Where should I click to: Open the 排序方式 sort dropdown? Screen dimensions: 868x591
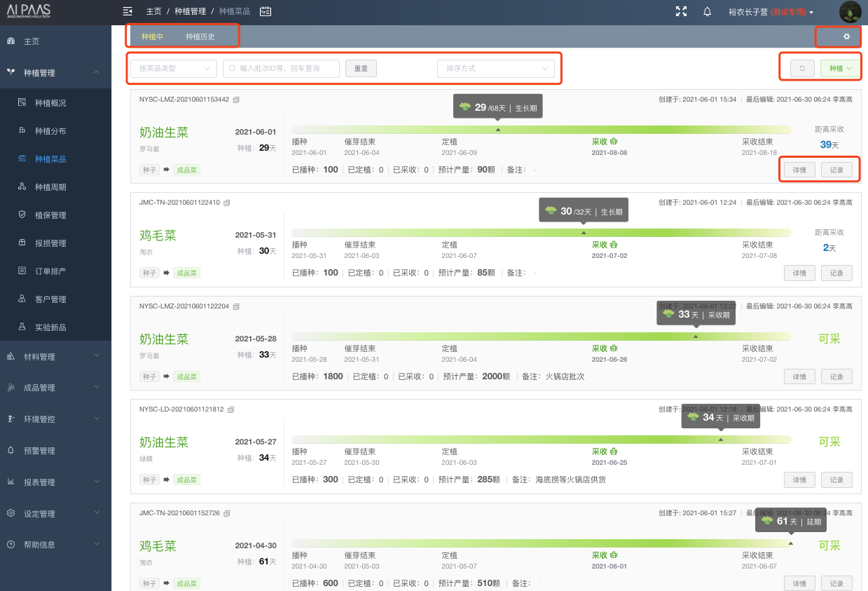(496, 68)
